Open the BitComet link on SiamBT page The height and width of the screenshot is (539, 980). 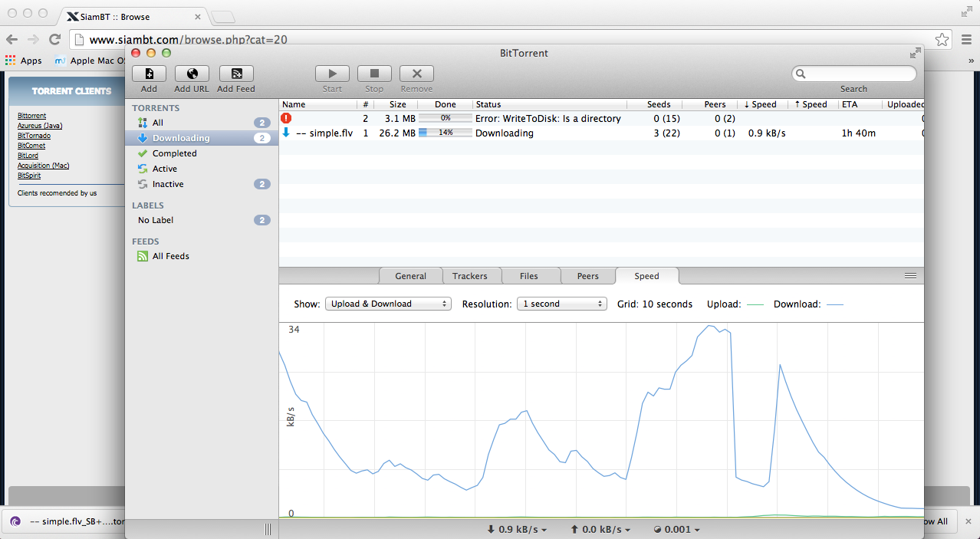pyautogui.click(x=31, y=146)
